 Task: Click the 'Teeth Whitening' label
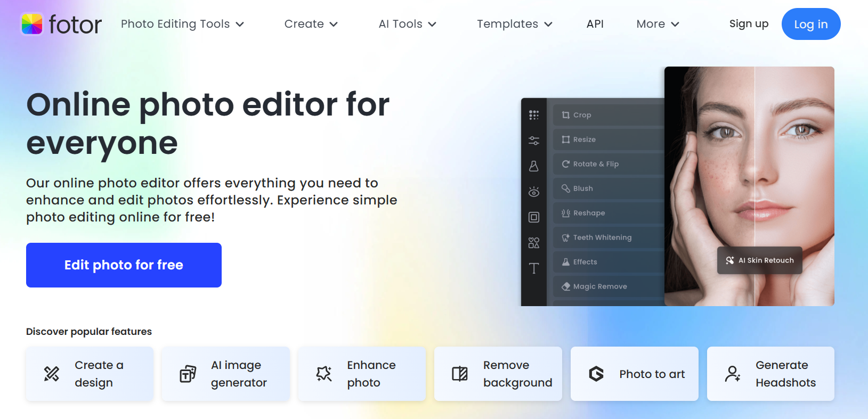pyautogui.click(x=603, y=237)
